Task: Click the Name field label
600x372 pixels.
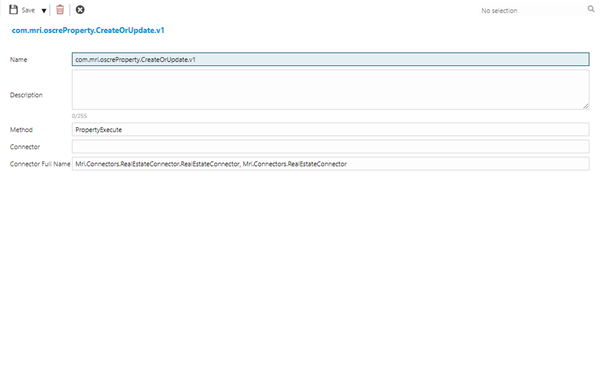Action: click(18, 60)
